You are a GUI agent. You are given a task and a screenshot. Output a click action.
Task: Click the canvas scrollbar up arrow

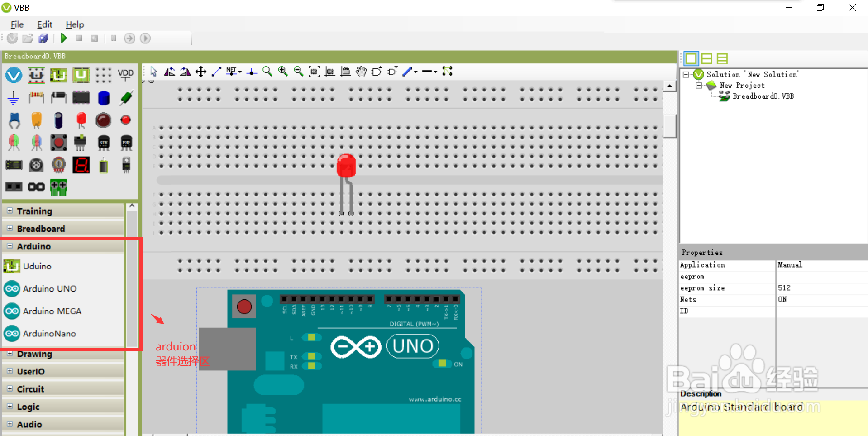pyautogui.click(x=670, y=86)
